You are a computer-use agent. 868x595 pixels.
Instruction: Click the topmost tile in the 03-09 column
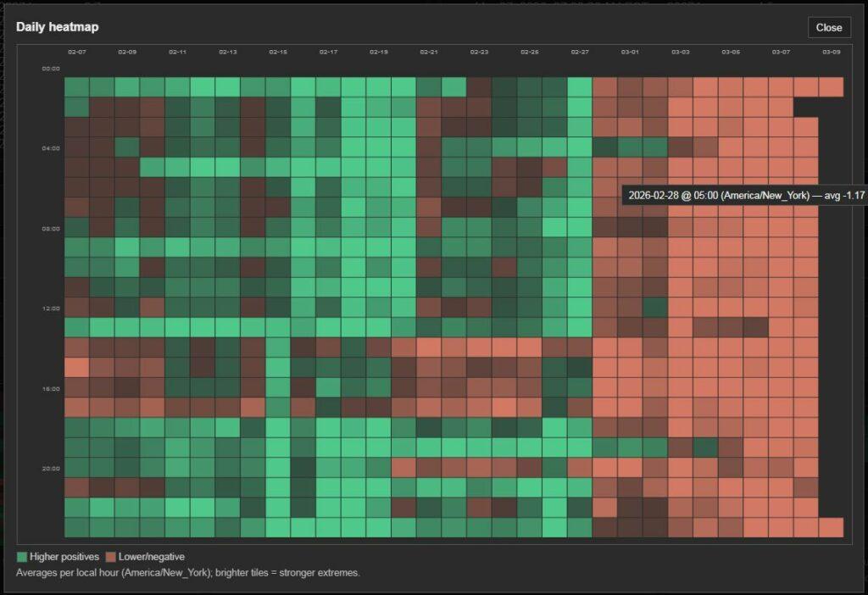831,87
